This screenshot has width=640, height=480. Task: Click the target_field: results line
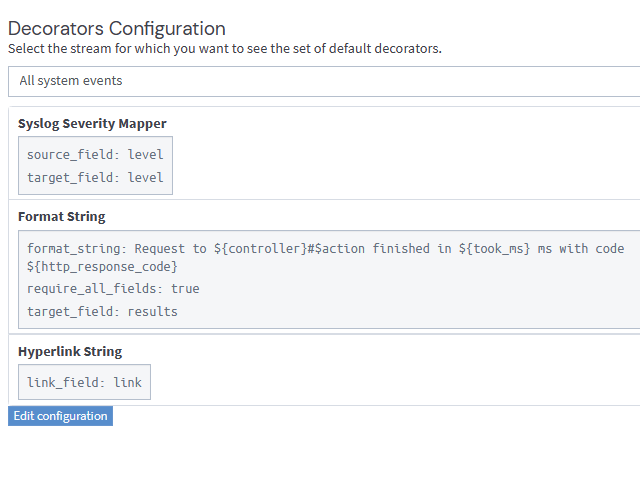point(102,312)
